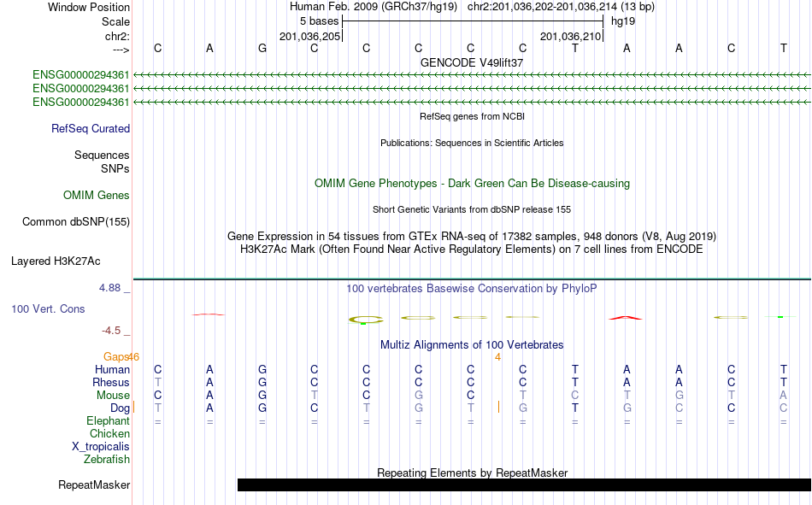Screen dimensions: 812x505
Task: Click the -4.5 PhyloP lower scale value
Action: [111, 331]
